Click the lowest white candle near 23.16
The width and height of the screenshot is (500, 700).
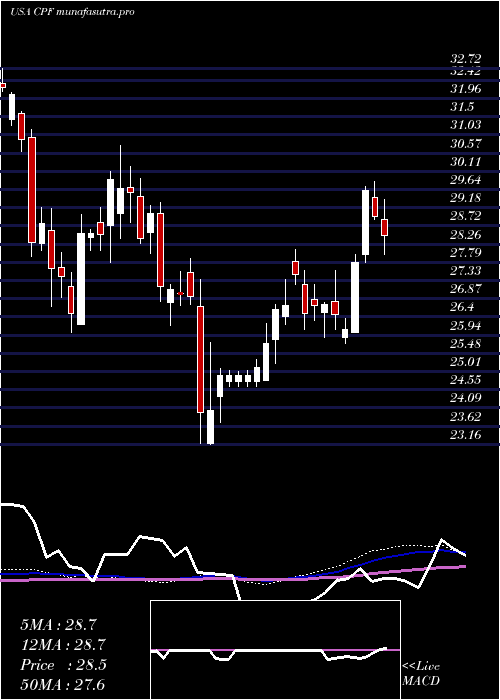click(x=210, y=427)
